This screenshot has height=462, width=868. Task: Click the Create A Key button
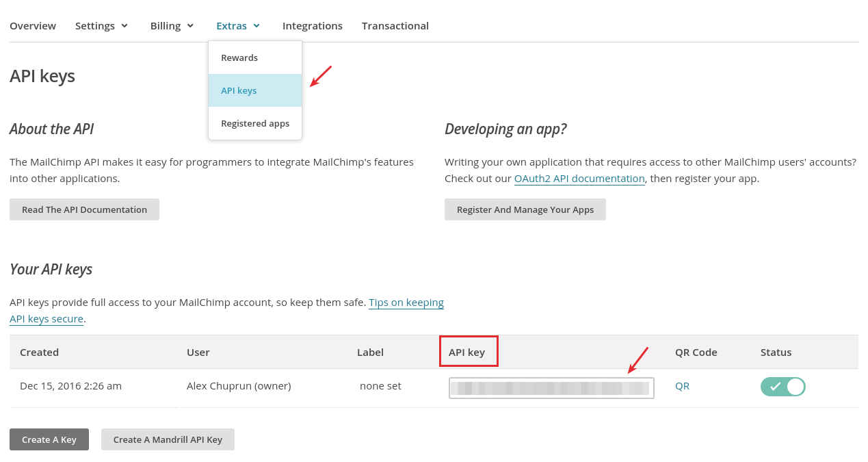point(49,439)
